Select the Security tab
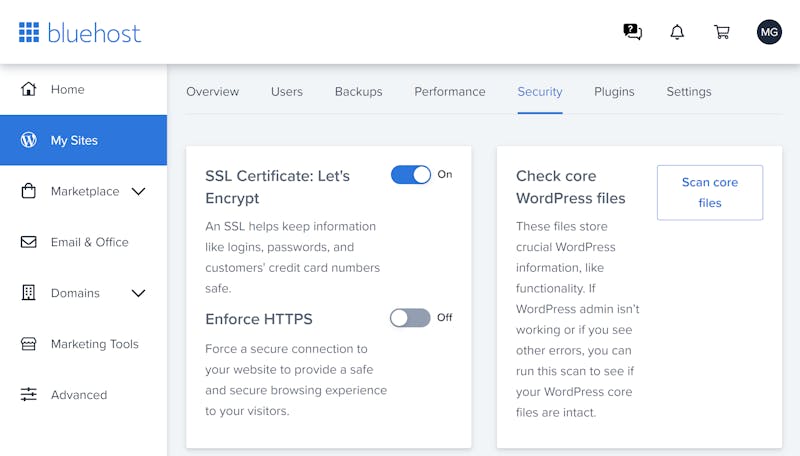 [x=540, y=91]
